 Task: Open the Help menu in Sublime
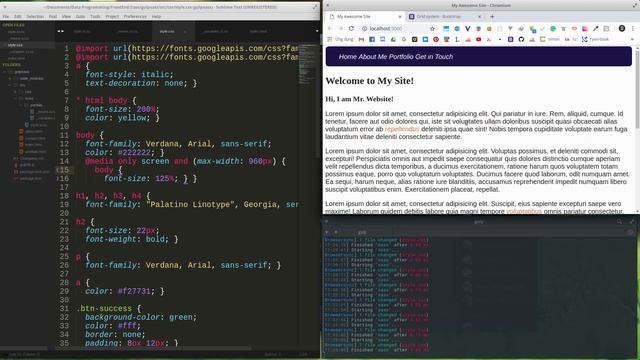(156, 17)
